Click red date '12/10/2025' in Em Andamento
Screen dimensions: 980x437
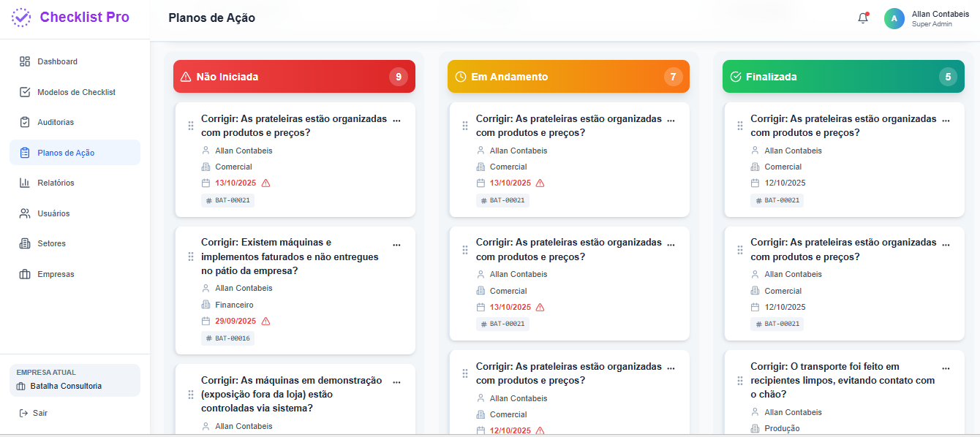coord(510,431)
